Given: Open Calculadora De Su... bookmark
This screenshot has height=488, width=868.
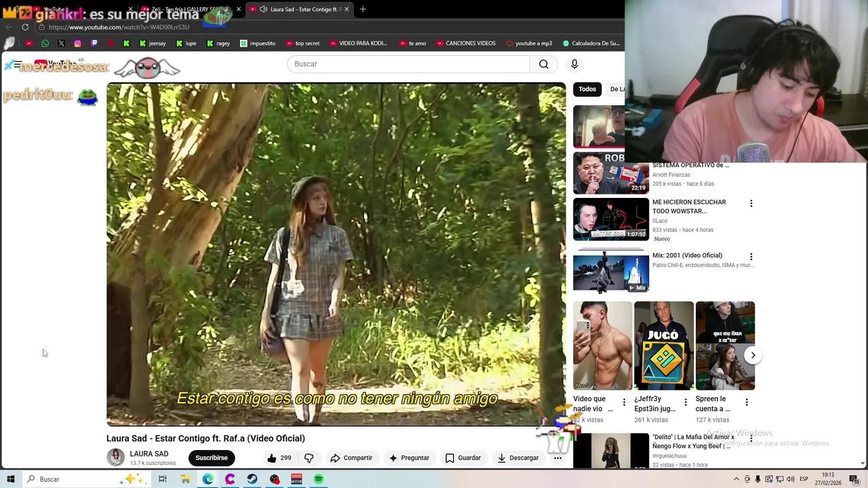Looking at the screenshot, I should (x=591, y=43).
